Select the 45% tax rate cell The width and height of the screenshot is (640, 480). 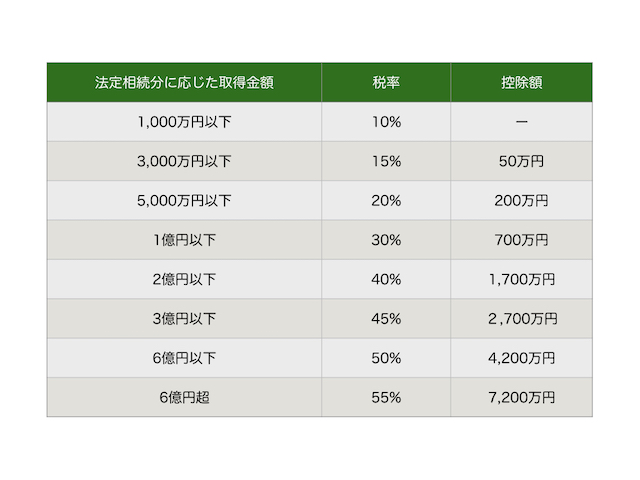pyautogui.click(x=385, y=319)
